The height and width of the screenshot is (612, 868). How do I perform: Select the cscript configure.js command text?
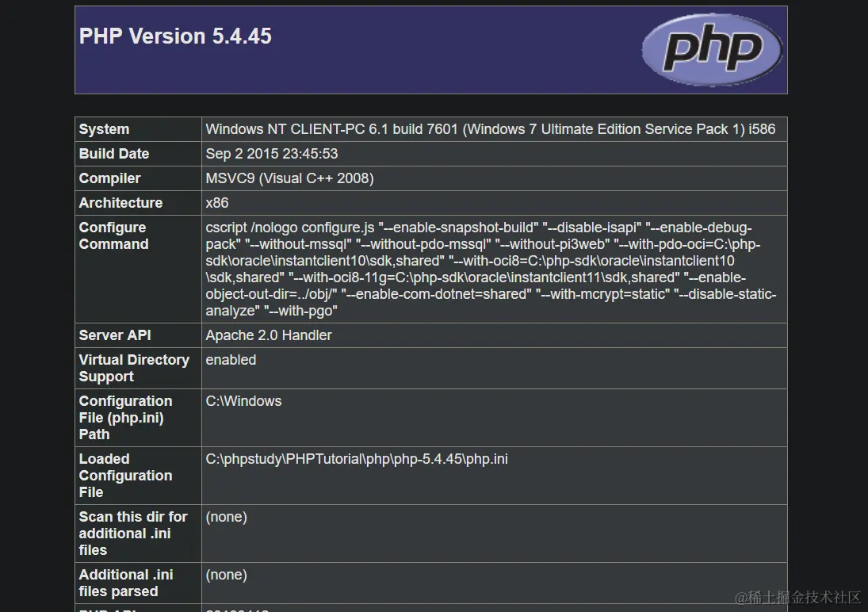(491, 269)
